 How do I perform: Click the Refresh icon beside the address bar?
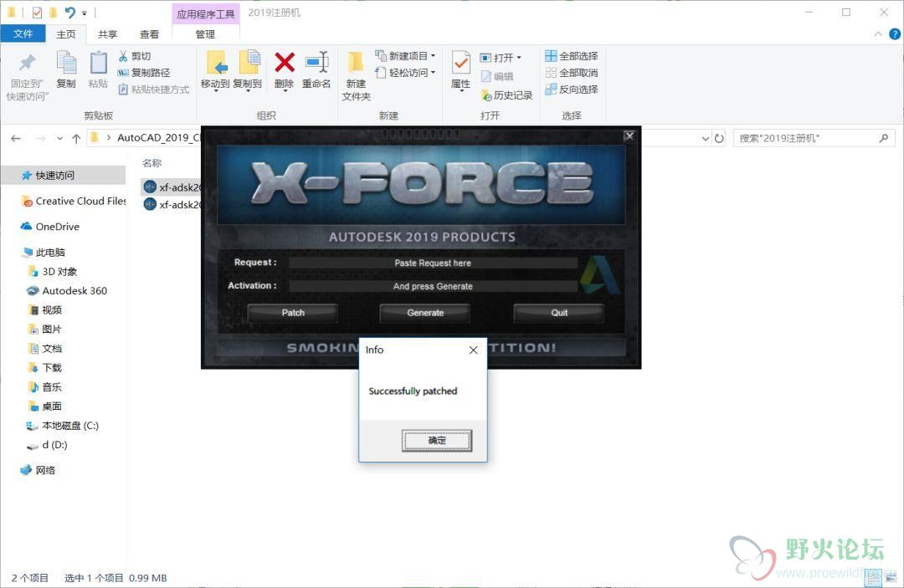[x=719, y=138]
